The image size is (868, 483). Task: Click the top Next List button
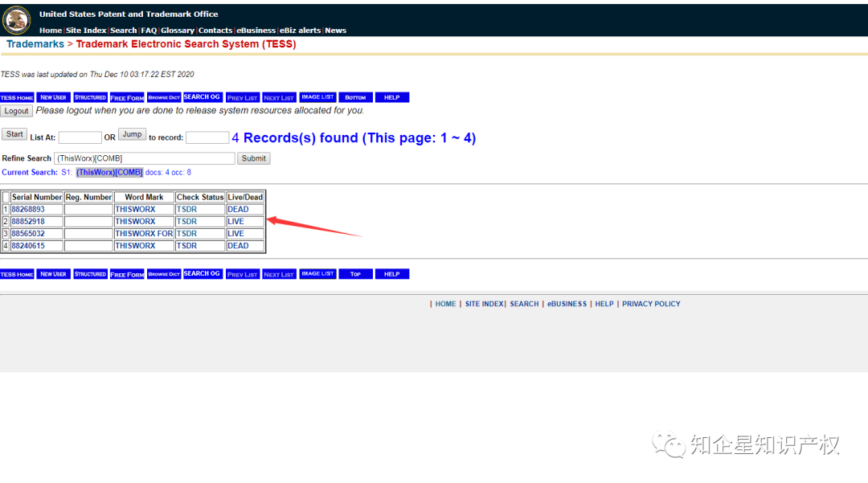279,97
